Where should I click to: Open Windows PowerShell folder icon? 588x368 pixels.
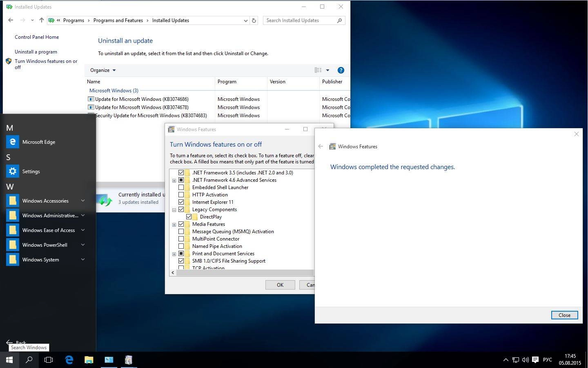[13, 245]
